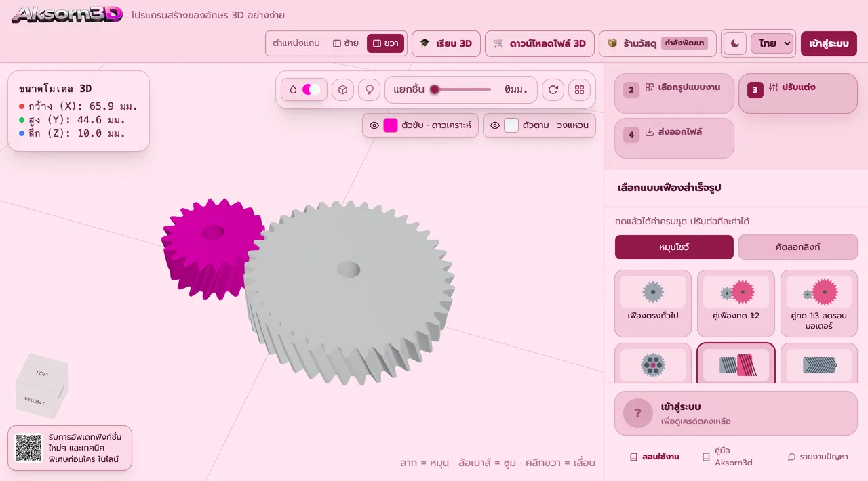
Task: Click the lightbulb lighting icon
Action: (369, 89)
